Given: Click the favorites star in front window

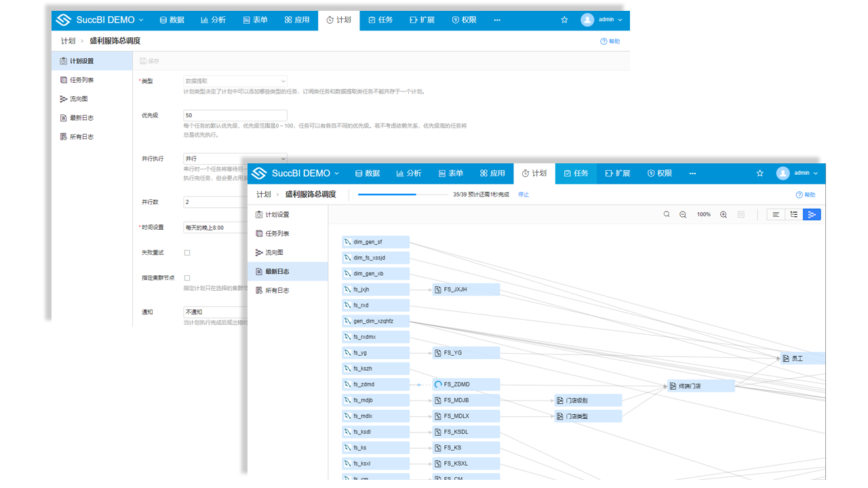Looking at the screenshot, I should [x=760, y=174].
